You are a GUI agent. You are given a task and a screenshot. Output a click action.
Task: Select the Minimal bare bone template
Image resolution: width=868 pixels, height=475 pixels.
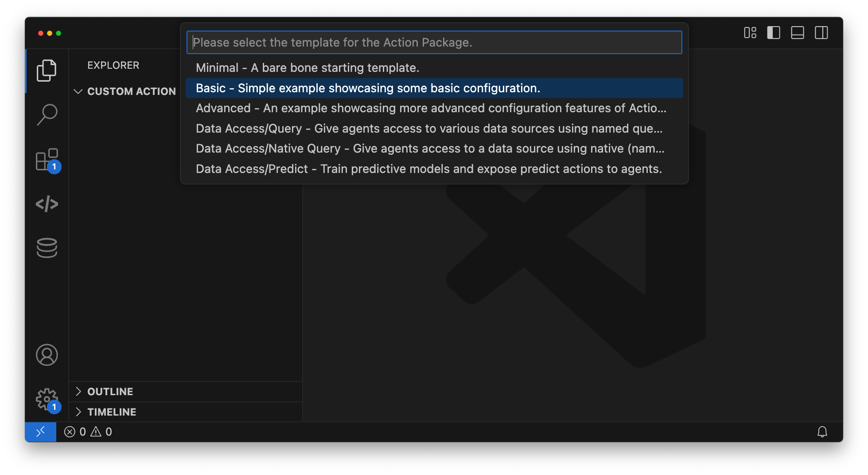click(x=434, y=67)
